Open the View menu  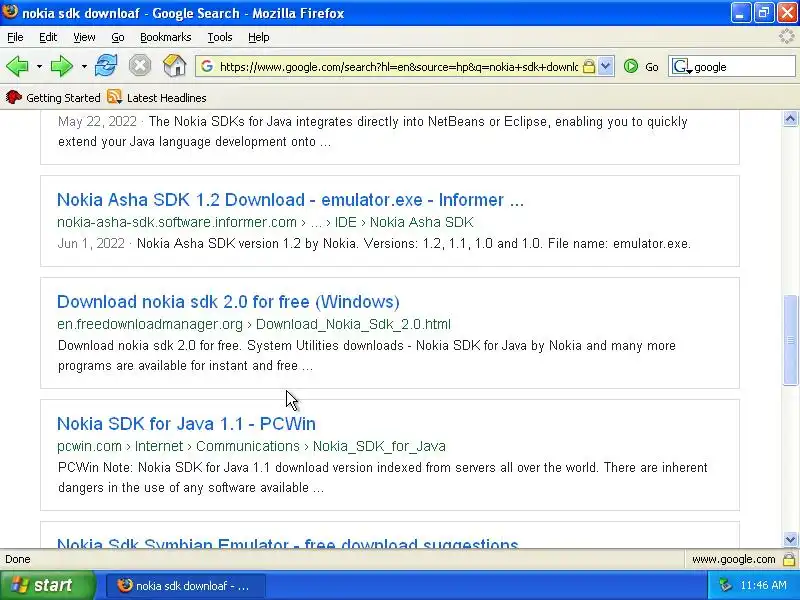coord(84,37)
